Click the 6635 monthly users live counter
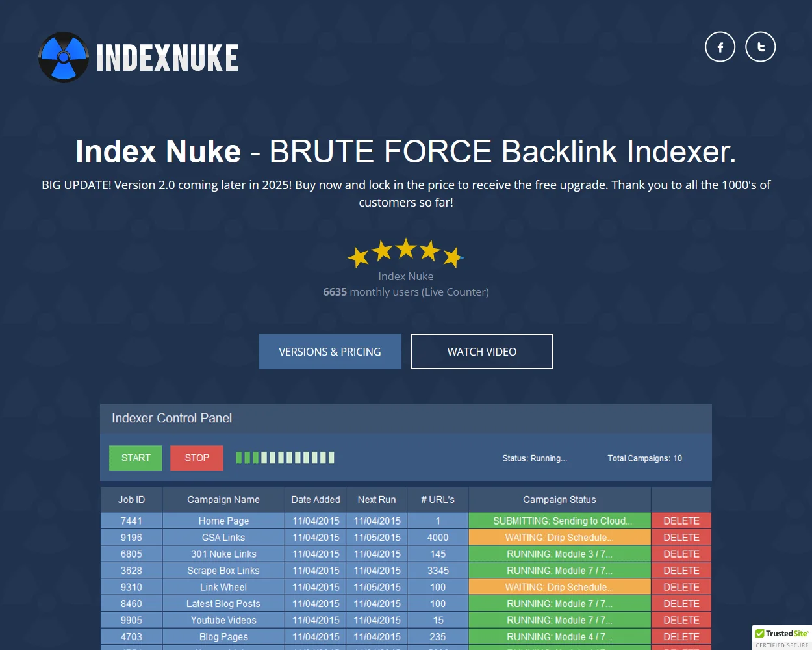The image size is (812, 650). tap(406, 292)
